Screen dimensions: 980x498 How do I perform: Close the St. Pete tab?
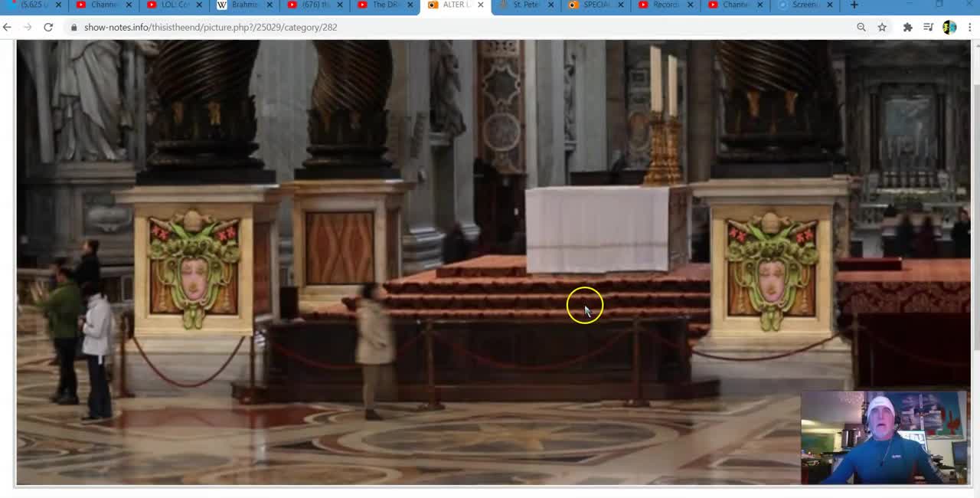tap(550, 5)
